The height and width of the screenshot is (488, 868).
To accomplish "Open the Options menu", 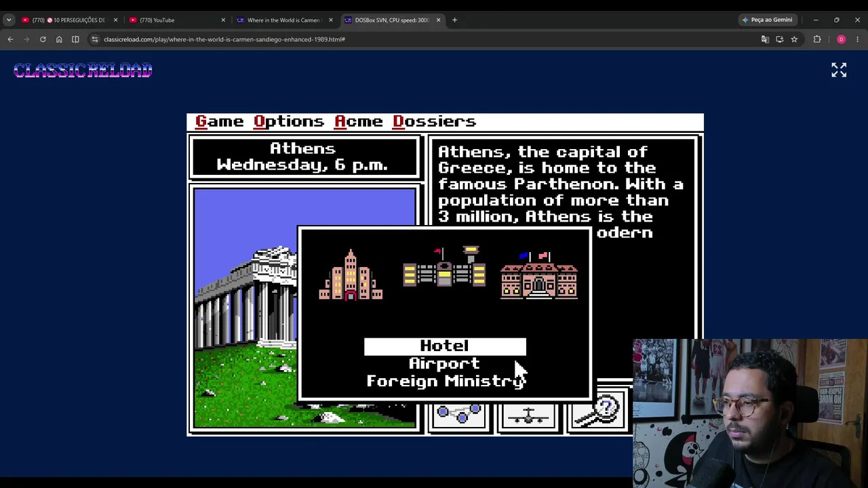I will click(289, 121).
